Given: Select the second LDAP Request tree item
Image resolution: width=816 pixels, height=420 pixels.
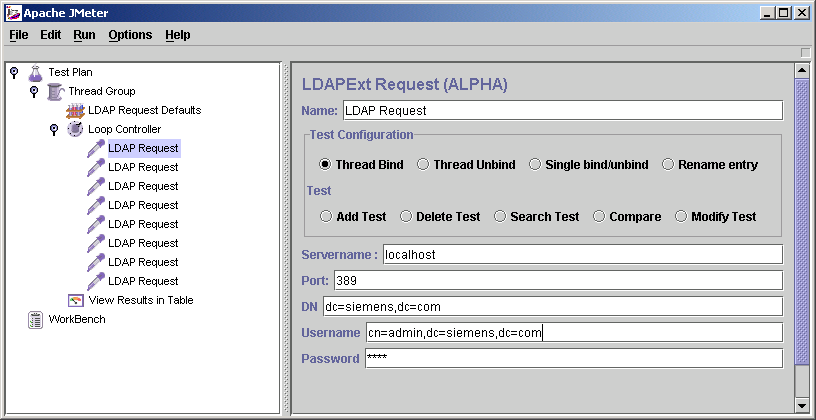Looking at the screenshot, I should pos(143,167).
